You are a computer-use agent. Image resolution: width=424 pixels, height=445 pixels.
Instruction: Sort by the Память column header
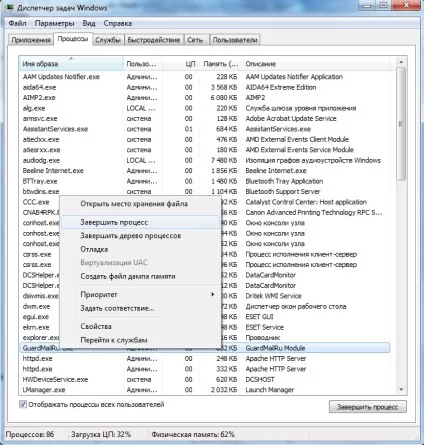220,64
